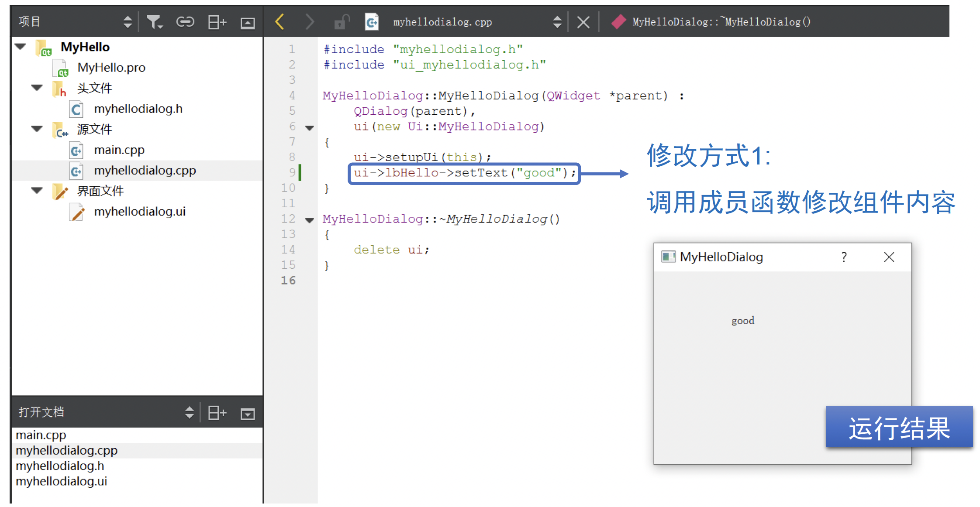Image resolution: width=980 pixels, height=507 pixels.
Task: Click the 头文件 folder icon
Action: pyautogui.click(x=59, y=88)
